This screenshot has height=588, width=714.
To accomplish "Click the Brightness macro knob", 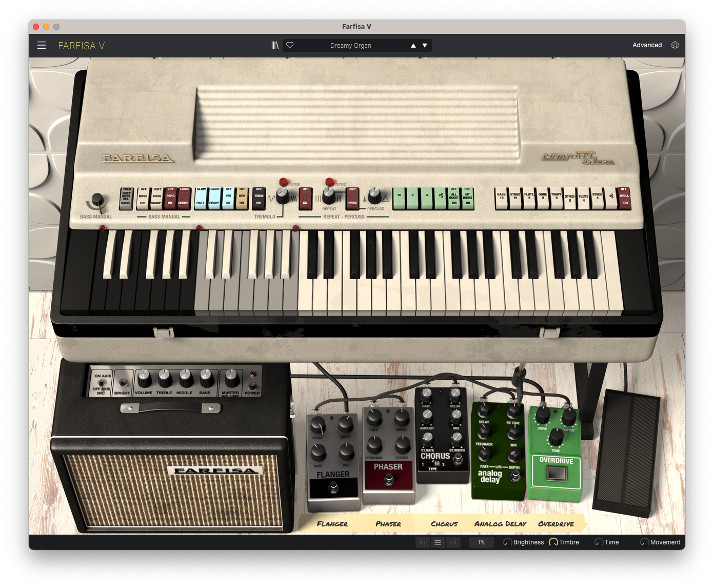I will coord(507,542).
